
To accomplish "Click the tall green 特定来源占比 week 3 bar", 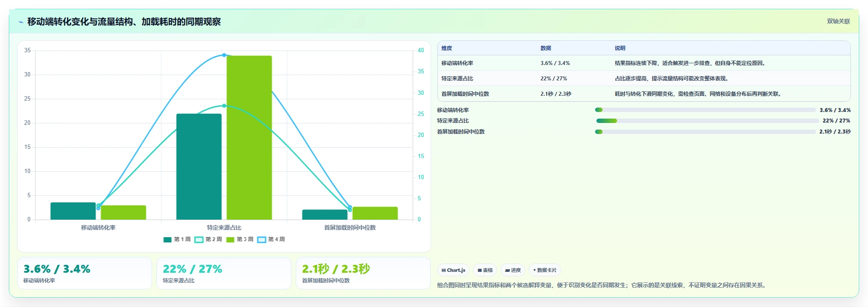I will click(x=249, y=137).
